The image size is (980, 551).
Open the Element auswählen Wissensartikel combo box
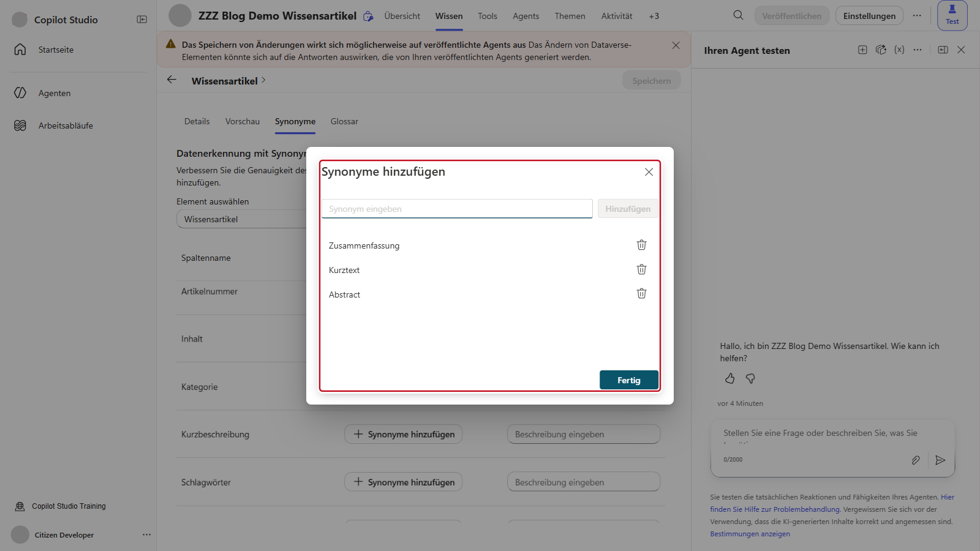click(x=241, y=219)
